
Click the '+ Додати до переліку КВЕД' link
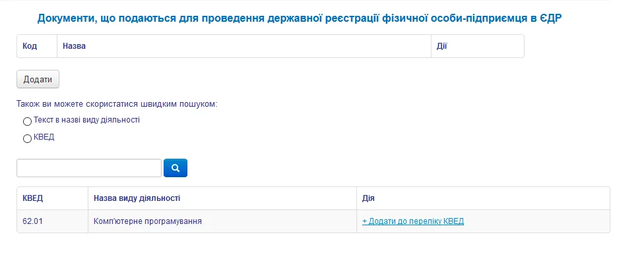pos(413,221)
